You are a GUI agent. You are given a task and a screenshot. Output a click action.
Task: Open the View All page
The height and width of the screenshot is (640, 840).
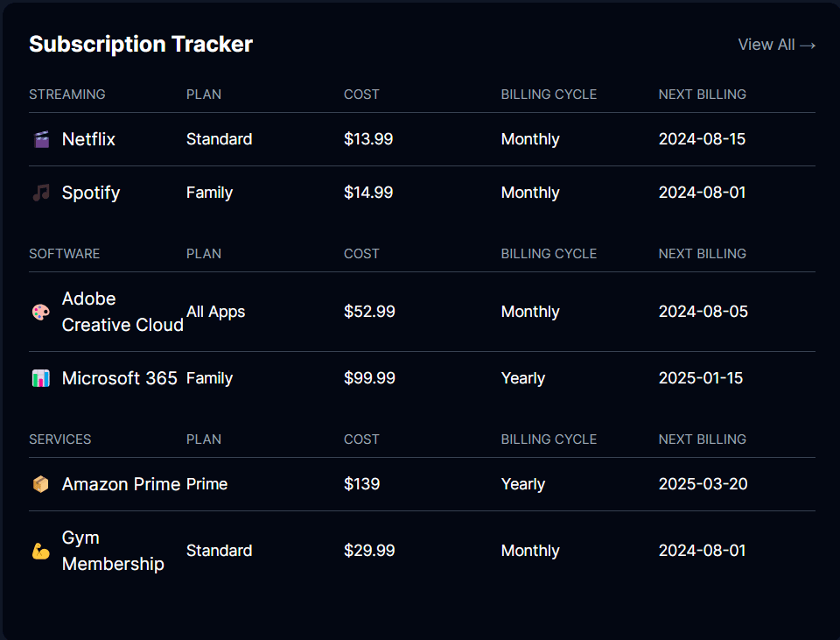tap(776, 45)
